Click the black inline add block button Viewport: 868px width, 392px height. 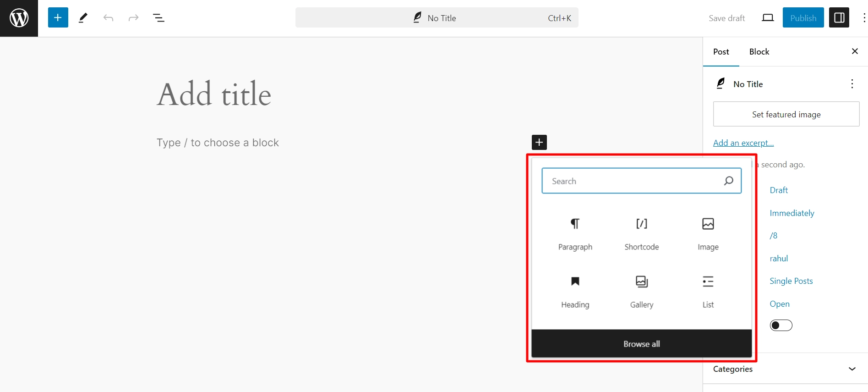(x=539, y=142)
